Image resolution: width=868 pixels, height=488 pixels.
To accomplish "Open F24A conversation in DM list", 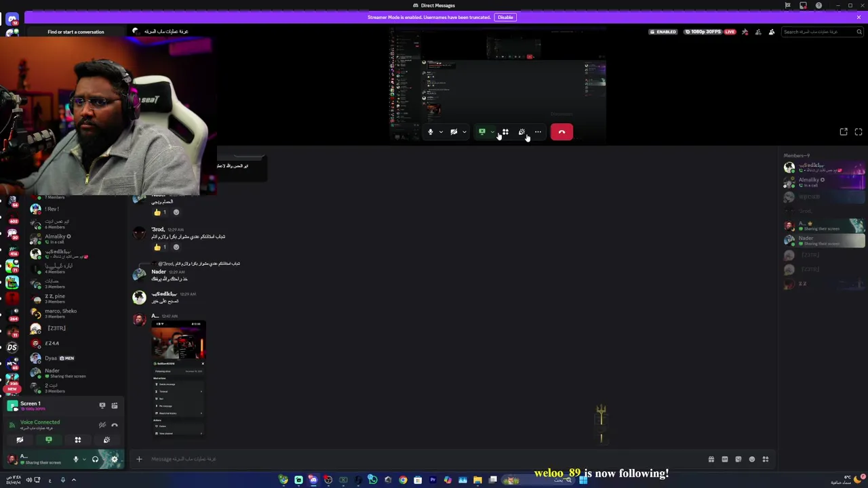I will (76, 343).
